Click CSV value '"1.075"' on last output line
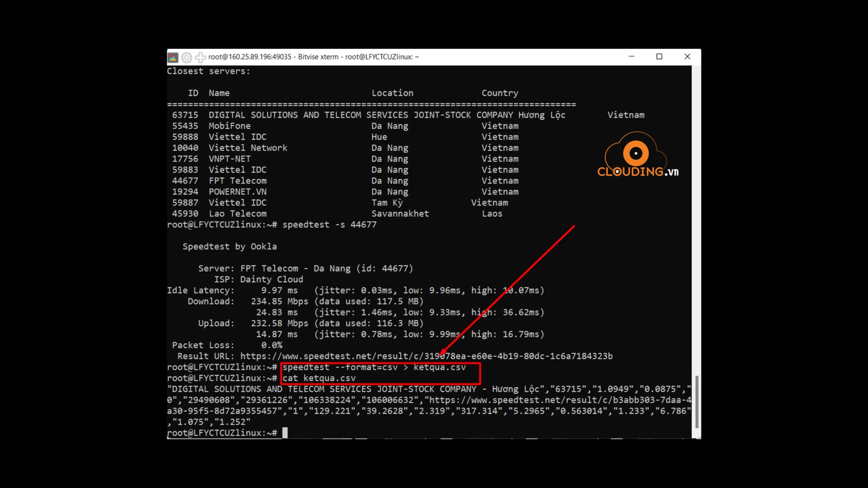The image size is (868, 488). coord(190,422)
